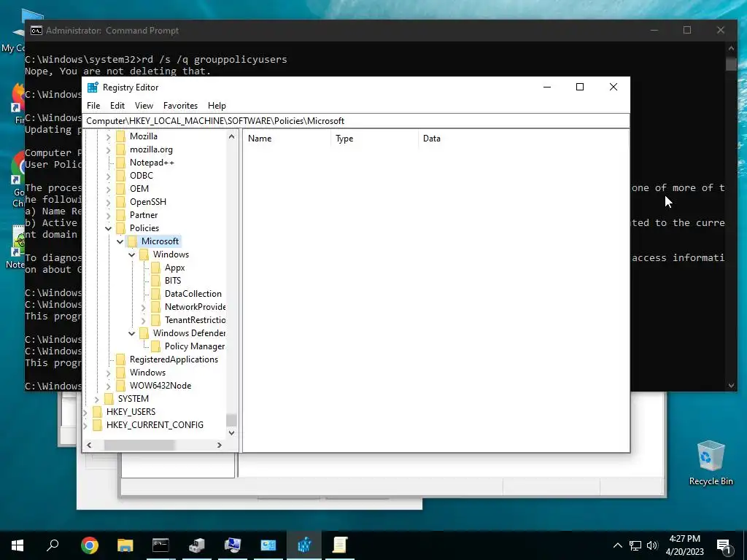Open the volume speaker tray icon
The width and height of the screenshot is (747, 560).
coord(652,545)
